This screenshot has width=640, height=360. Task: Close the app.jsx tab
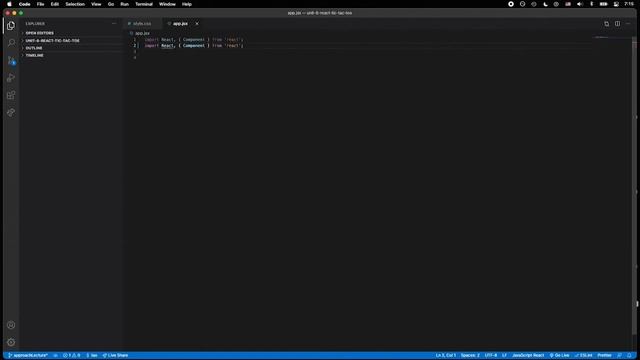[x=197, y=24]
